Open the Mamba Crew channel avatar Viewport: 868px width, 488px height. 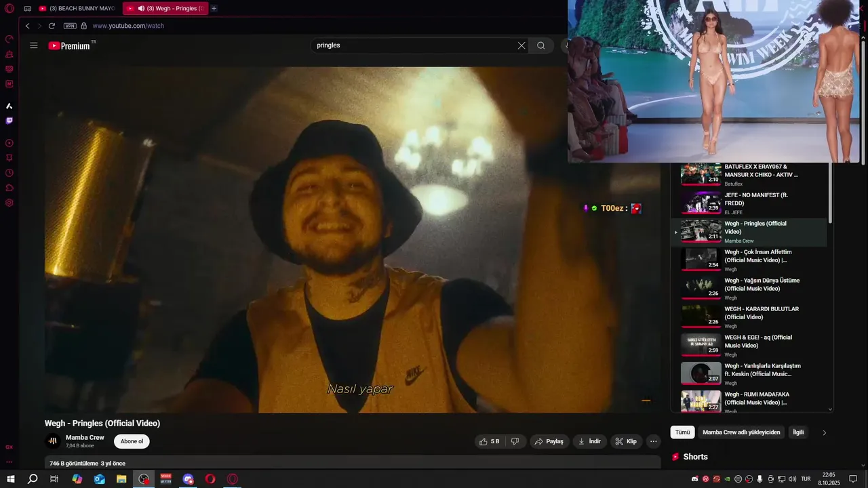[53, 441]
